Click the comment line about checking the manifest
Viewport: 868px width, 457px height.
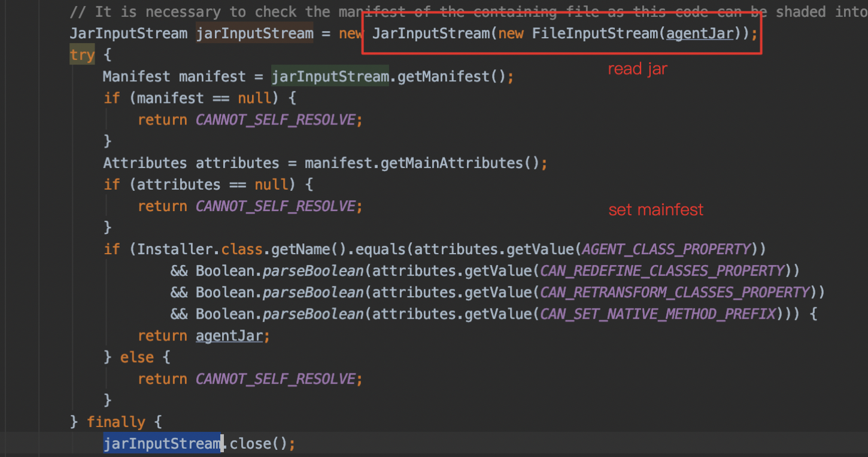(469, 11)
